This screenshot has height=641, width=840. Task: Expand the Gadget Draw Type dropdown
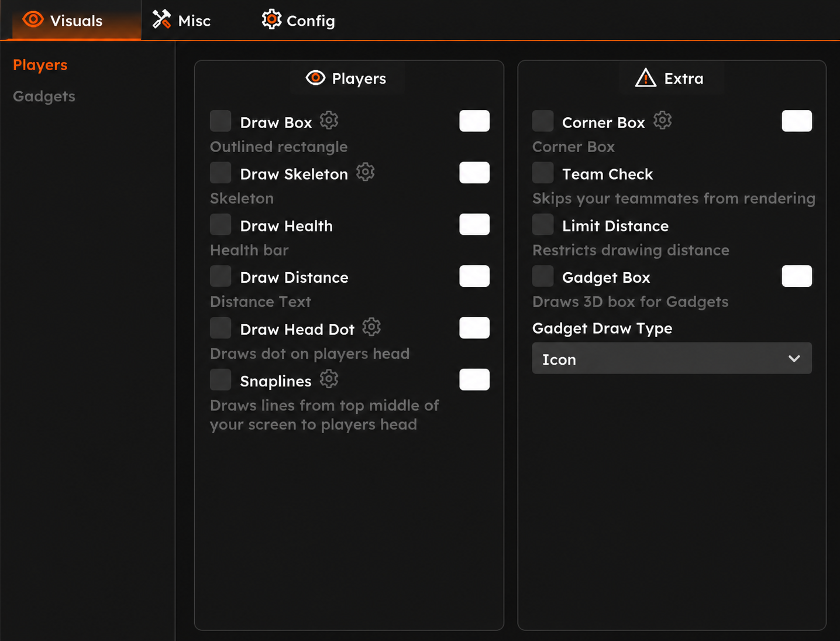coord(672,358)
